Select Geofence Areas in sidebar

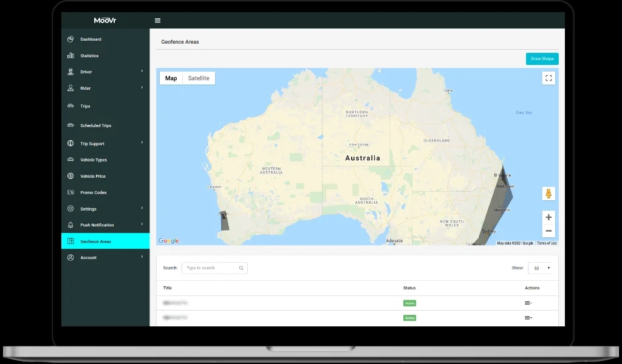click(x=106, y=241)
